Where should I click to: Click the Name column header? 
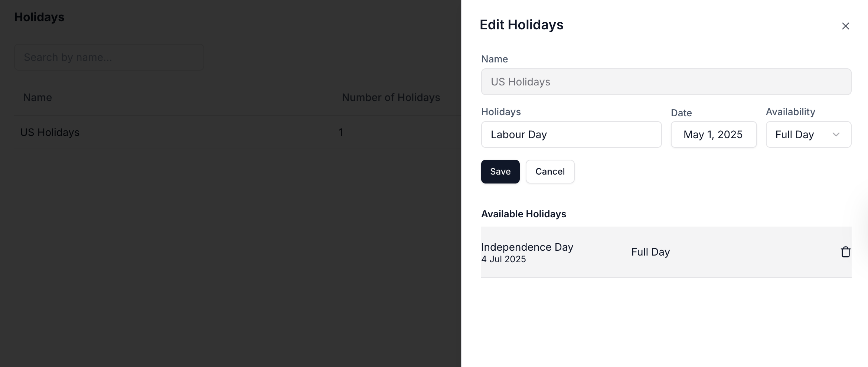pyautogui.click(x=37, y=97)
